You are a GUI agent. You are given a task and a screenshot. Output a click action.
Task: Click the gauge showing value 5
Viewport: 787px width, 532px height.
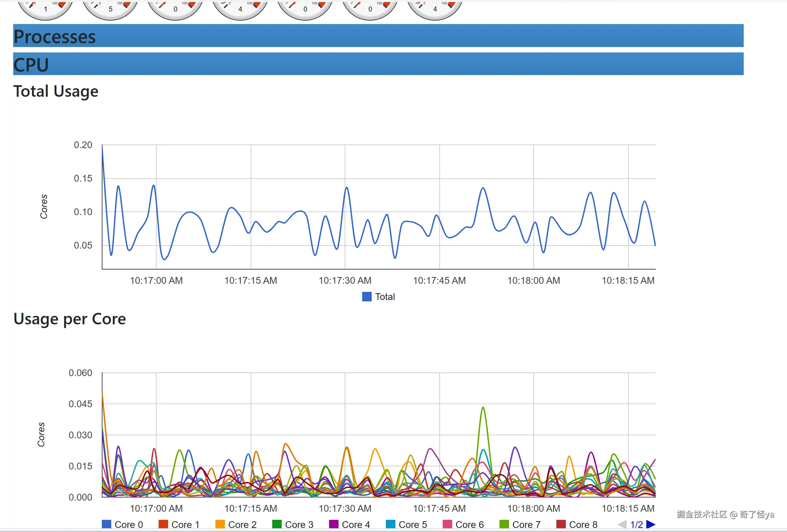[110, 9]
